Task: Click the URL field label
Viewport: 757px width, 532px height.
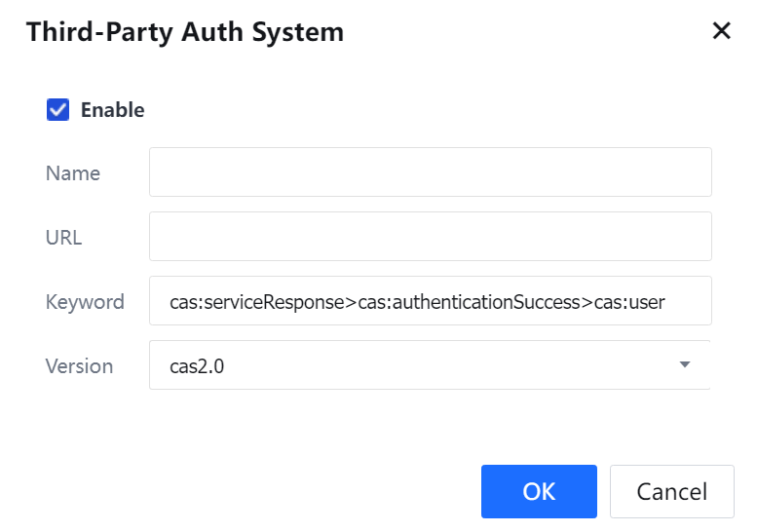Action: click(x=63, y=238)
